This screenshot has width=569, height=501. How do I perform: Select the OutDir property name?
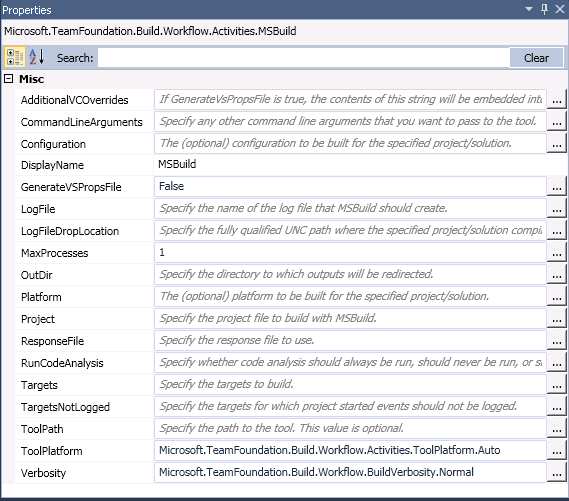[37, 275]
